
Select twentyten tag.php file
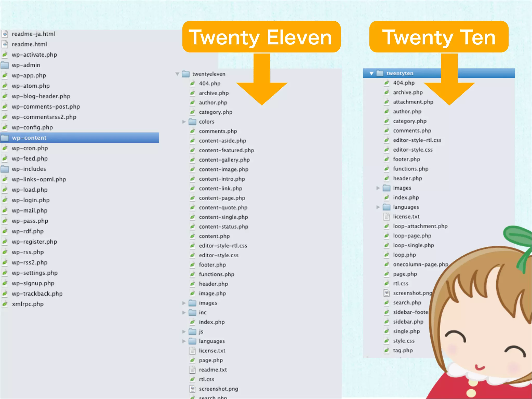click(x=403, y=350)
